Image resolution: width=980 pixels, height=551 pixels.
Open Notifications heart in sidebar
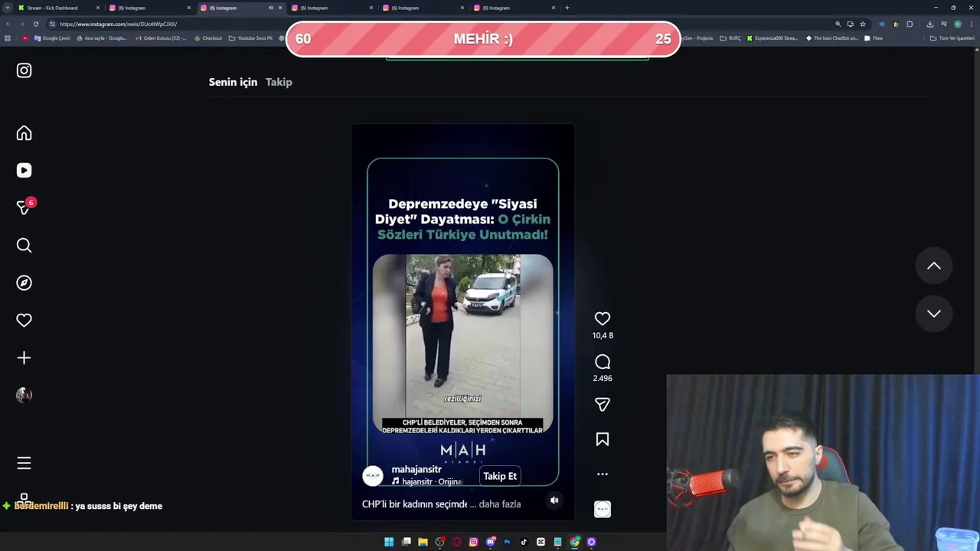[x=24, y=321]
